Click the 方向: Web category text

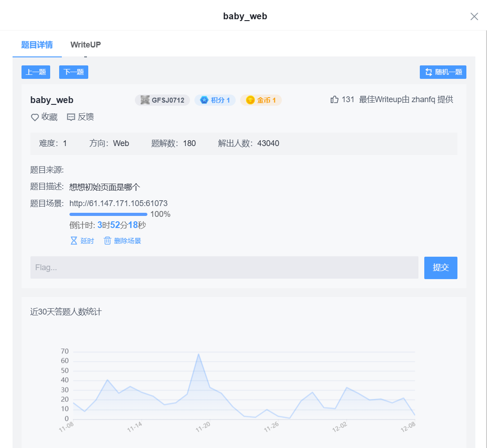109,143
